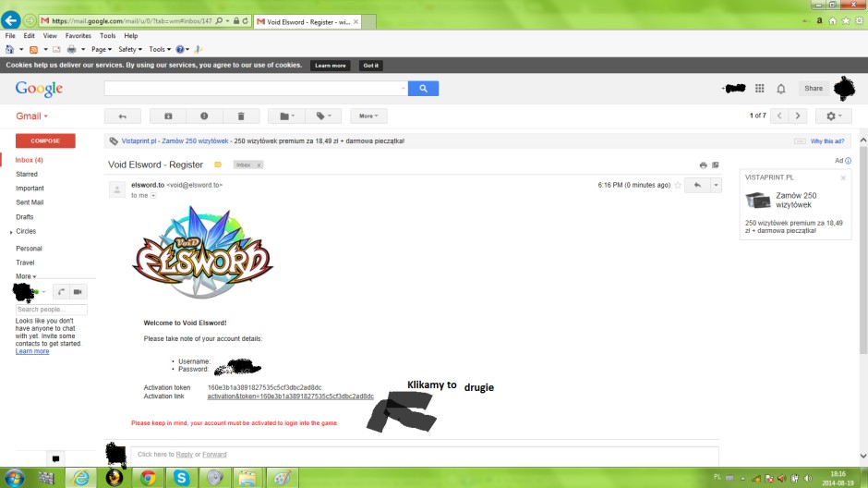Open the Move to folder menu
This screenshot has width=868, height=488.
coord(286,116)
